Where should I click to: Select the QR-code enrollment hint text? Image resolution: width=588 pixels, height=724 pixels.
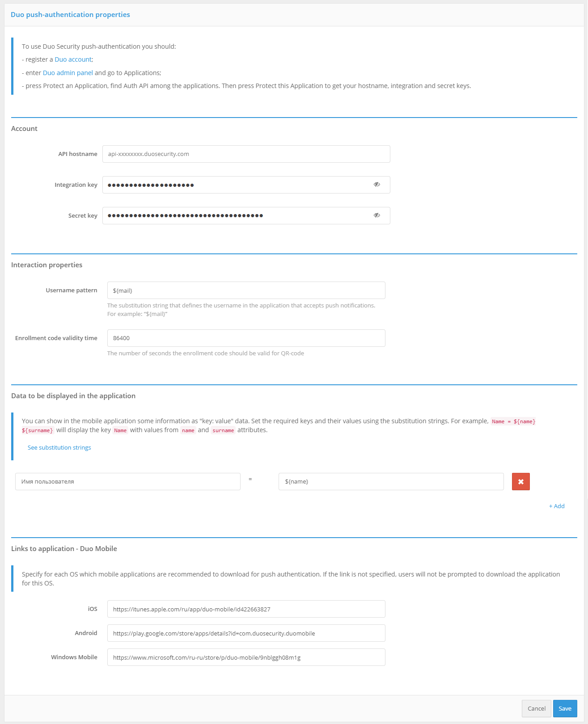206,353
